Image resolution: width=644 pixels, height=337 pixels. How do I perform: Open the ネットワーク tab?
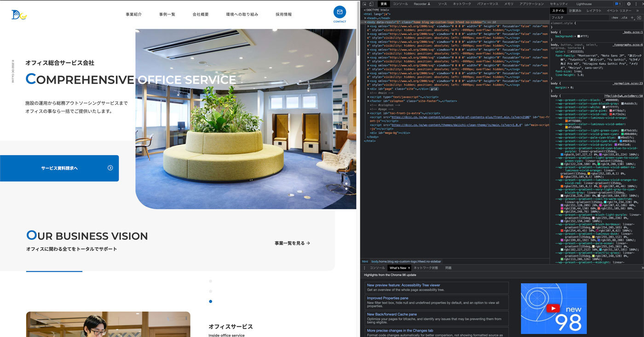462,4
